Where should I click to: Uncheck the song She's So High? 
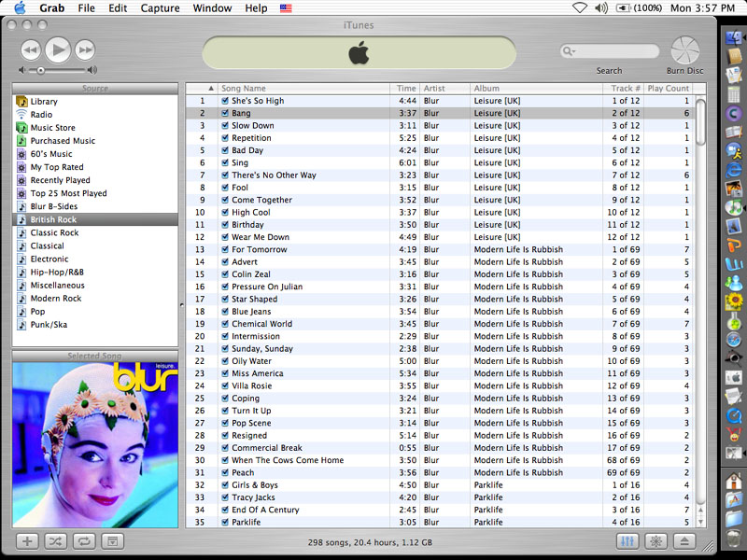point(225,101)
